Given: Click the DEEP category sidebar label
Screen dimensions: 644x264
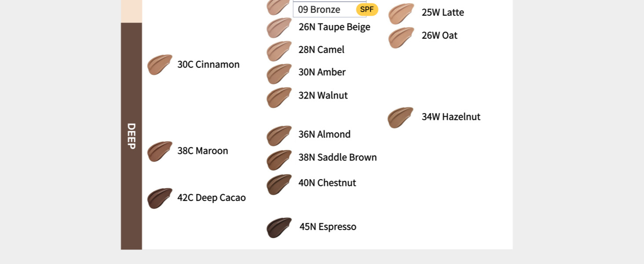Looking at the screenshot, I should (132, 136).
